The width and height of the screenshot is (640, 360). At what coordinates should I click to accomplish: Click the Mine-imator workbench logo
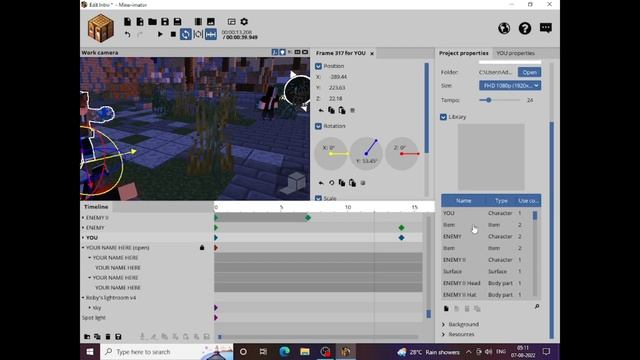pos(101,28)
